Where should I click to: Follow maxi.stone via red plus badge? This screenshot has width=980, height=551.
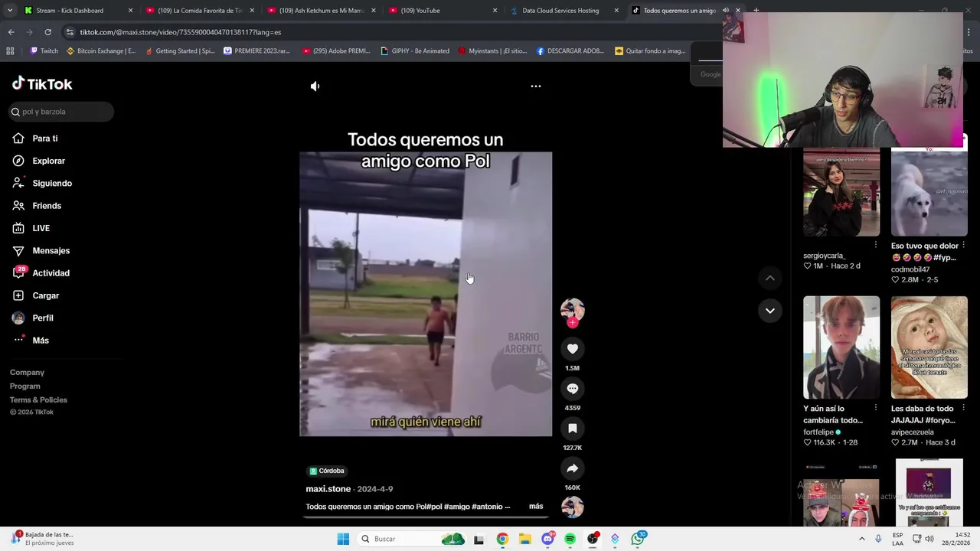point(572,323)
